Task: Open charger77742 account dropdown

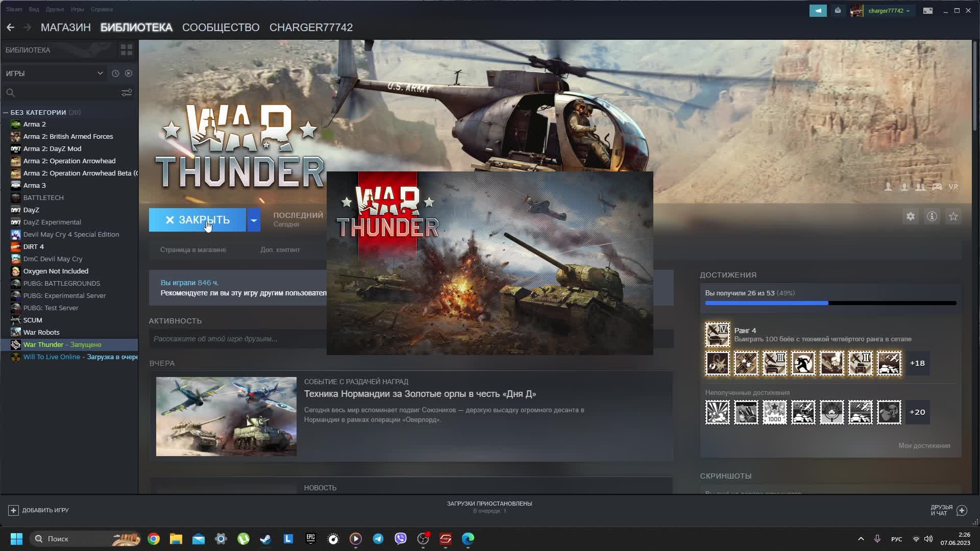Action: (x=889, y=11)
